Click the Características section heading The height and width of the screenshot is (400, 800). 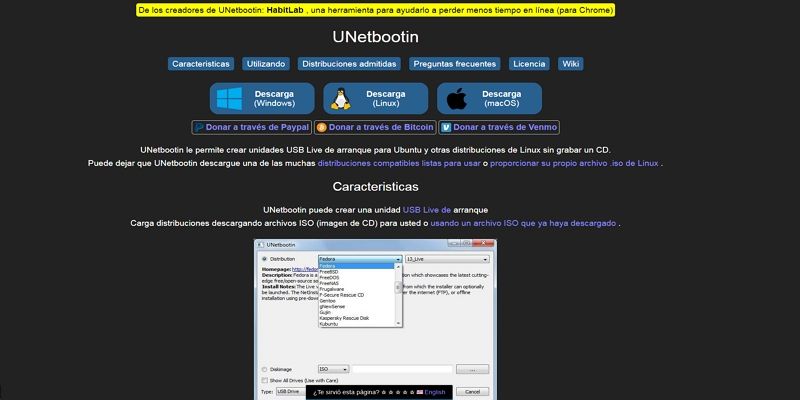point(376,187)
